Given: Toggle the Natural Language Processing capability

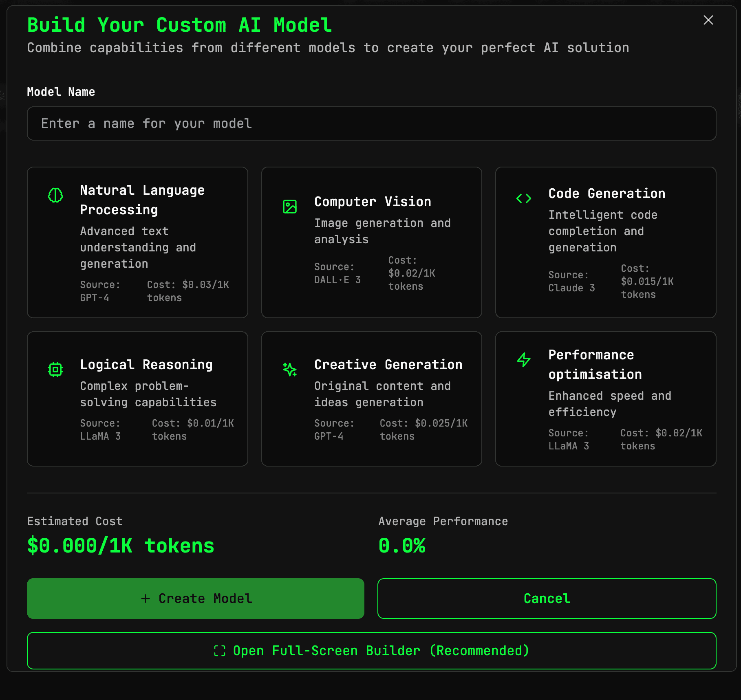Looking at the screenshot, I should [137, 242].
